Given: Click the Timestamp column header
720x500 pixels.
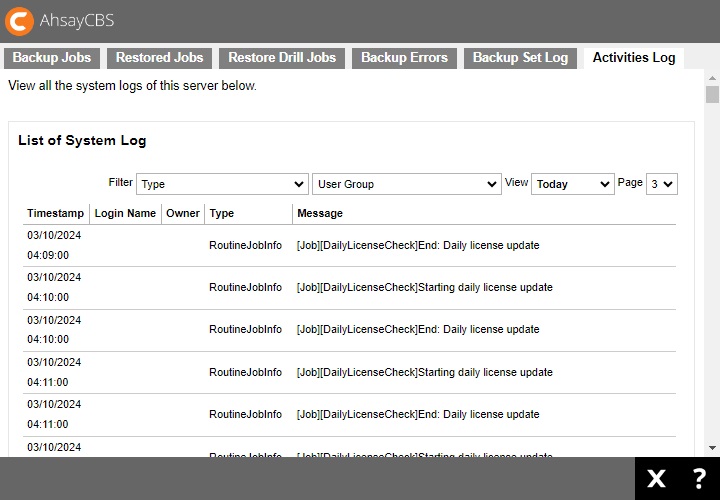Looking at the screenshot, I should click(55, 213).
